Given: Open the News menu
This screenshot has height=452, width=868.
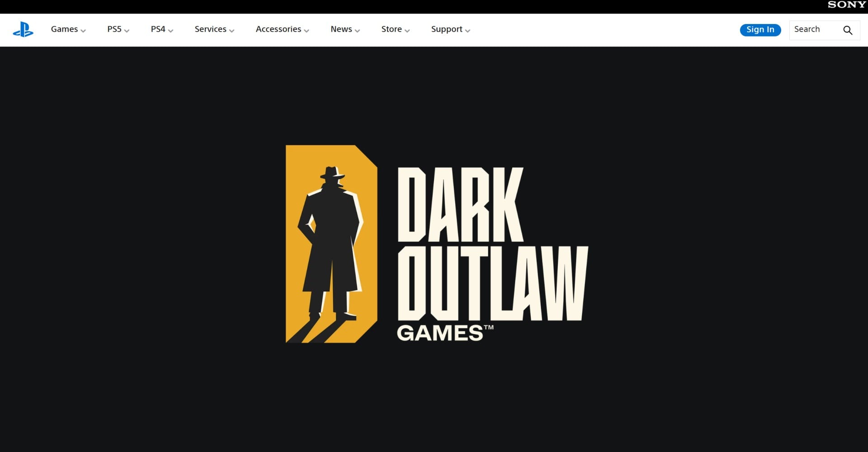Looking at the screenshot, I should [345, 29].
